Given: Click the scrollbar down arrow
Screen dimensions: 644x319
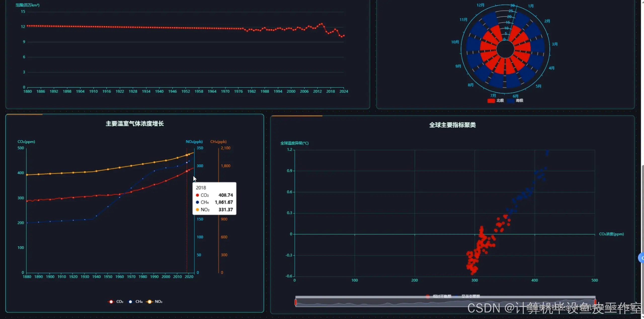Looking at the screenshot, I should pos(642,317).
